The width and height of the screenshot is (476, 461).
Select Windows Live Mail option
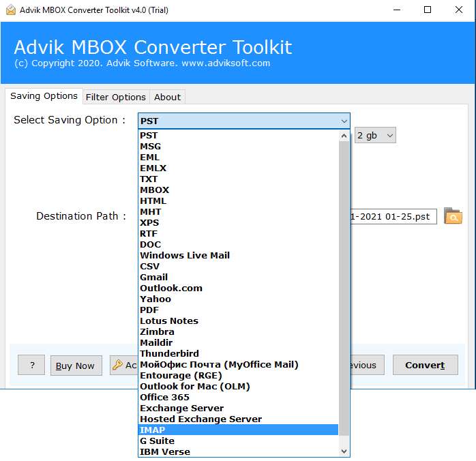coord(238,256)
